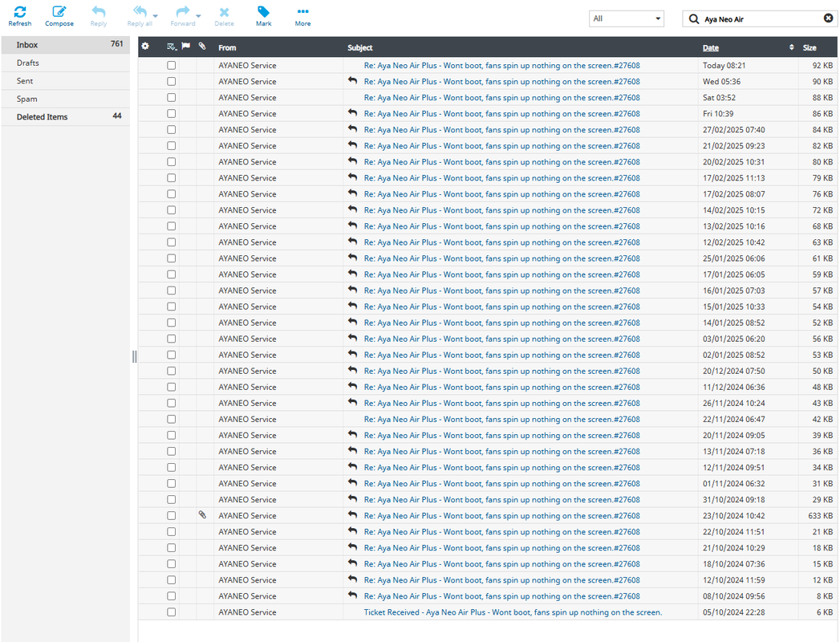Click the folder pane splitter handle
This screenshot has height=642, width=840.
point(135,356)
